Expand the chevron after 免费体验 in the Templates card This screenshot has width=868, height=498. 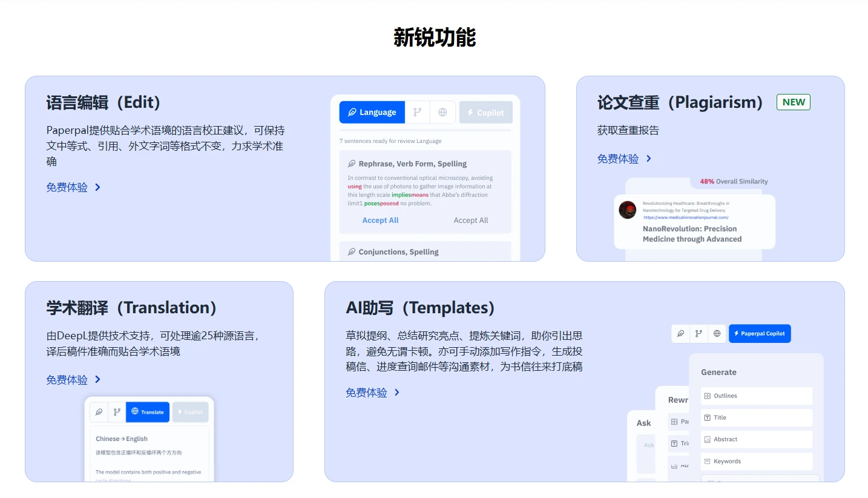click(x=397, y=393)
